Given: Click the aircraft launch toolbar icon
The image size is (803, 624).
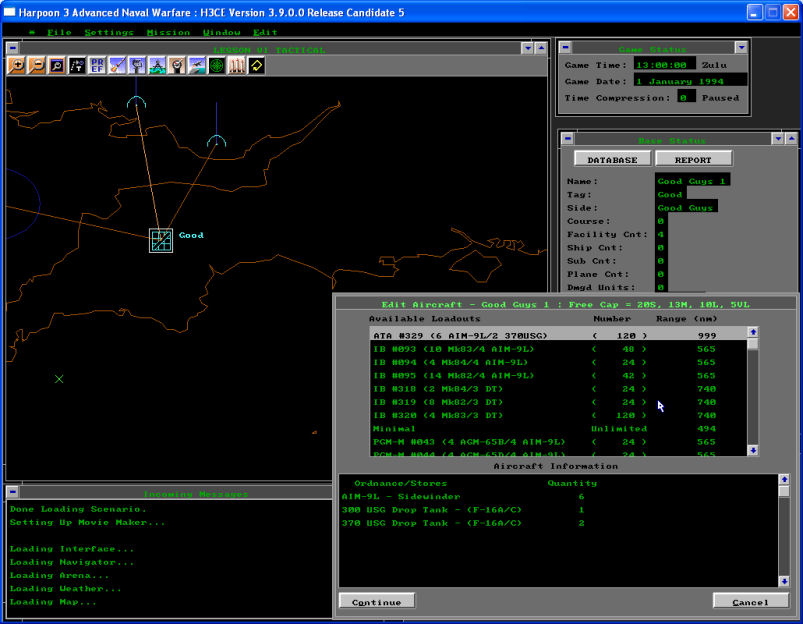Looking at the screenshot, I should coord(197,66).
